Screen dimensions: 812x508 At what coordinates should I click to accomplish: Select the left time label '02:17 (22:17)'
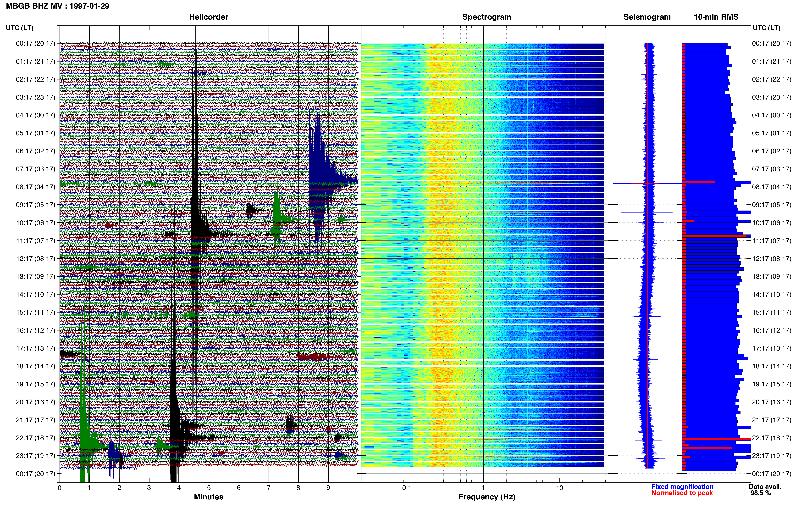[36, 79]
